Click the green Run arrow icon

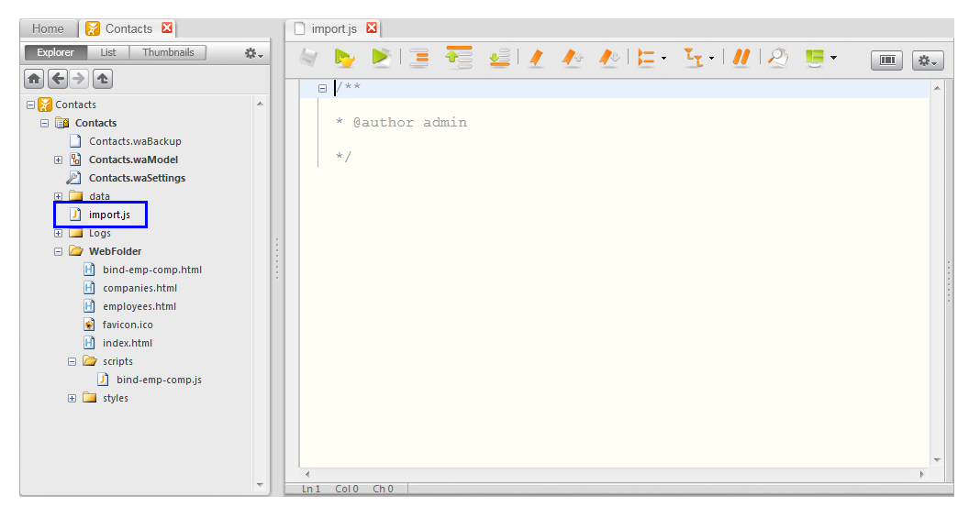(344, 58)
